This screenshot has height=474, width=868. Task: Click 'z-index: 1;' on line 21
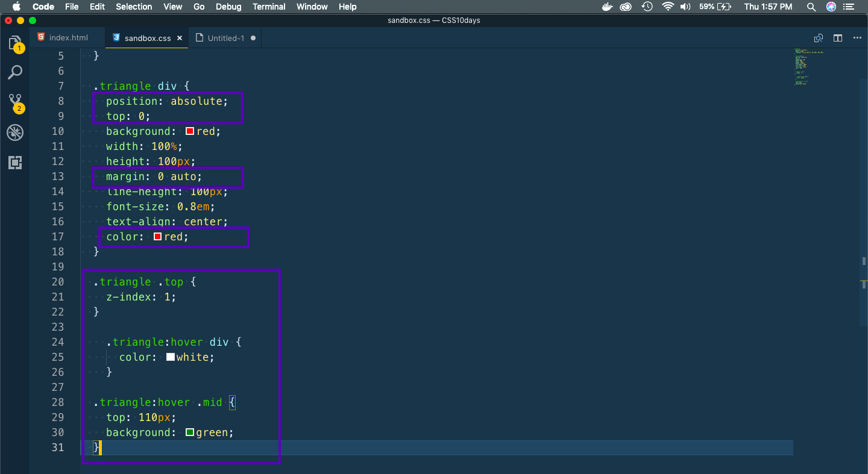(142, 297)
